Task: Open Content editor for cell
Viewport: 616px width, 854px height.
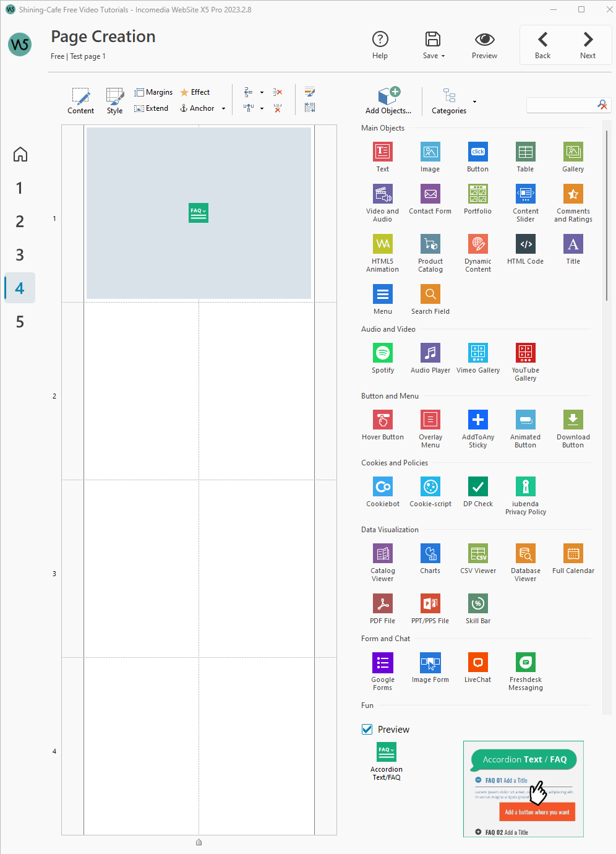Action: tap(80, 100)
